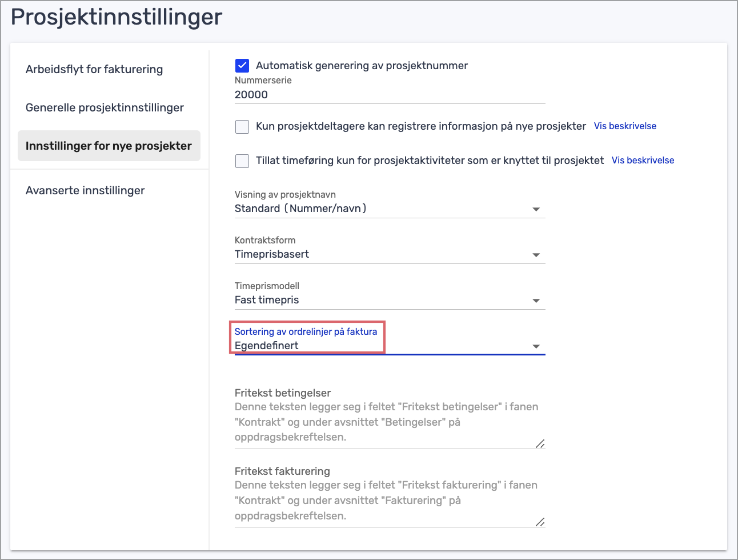Open Timeprismodell dropdown showing Fast timepris

pos(390,300)
